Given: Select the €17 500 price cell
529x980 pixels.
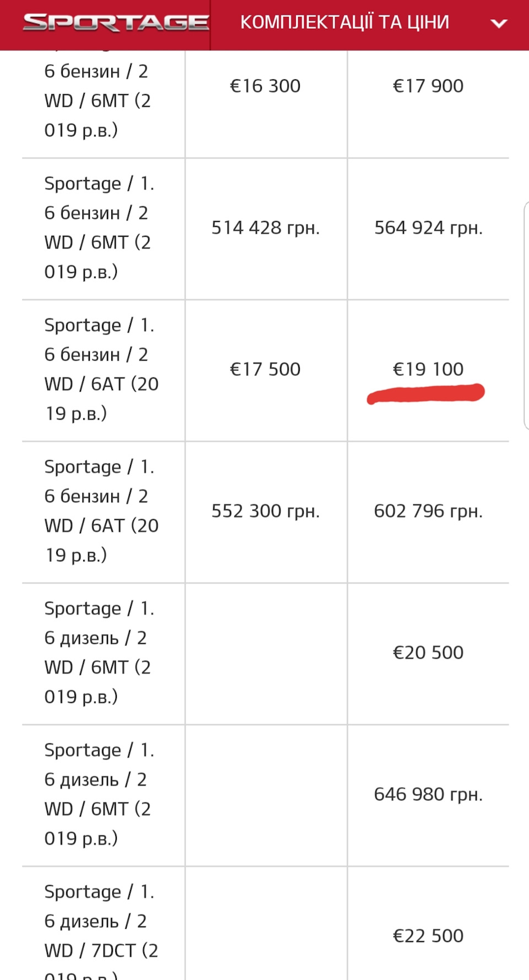Looking at the screenshot, I should (x=265, y=369).
